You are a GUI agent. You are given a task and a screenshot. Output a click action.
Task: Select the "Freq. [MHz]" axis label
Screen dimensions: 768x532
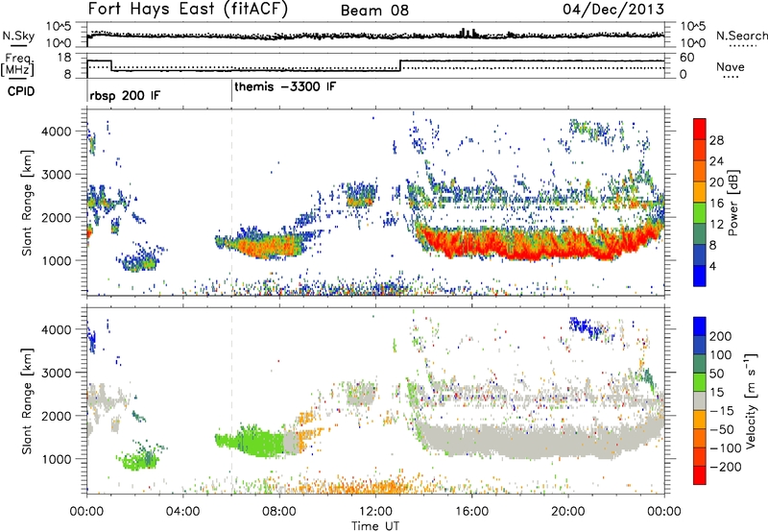pos(18,65)
